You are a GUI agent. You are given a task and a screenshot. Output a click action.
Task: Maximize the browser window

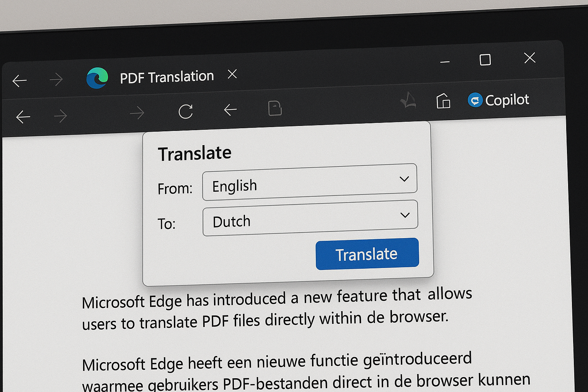(485, 60)
